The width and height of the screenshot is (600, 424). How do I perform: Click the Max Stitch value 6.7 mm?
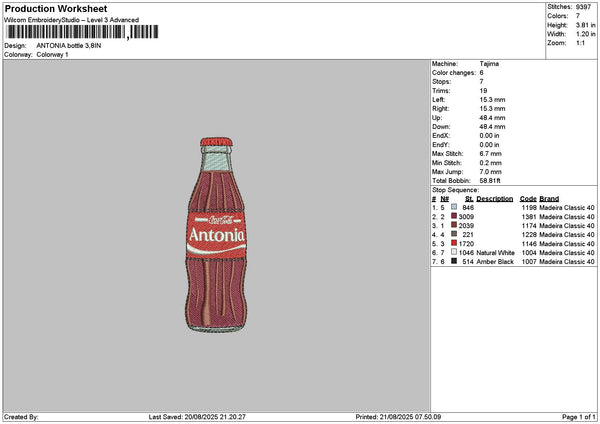coord(491,154)
